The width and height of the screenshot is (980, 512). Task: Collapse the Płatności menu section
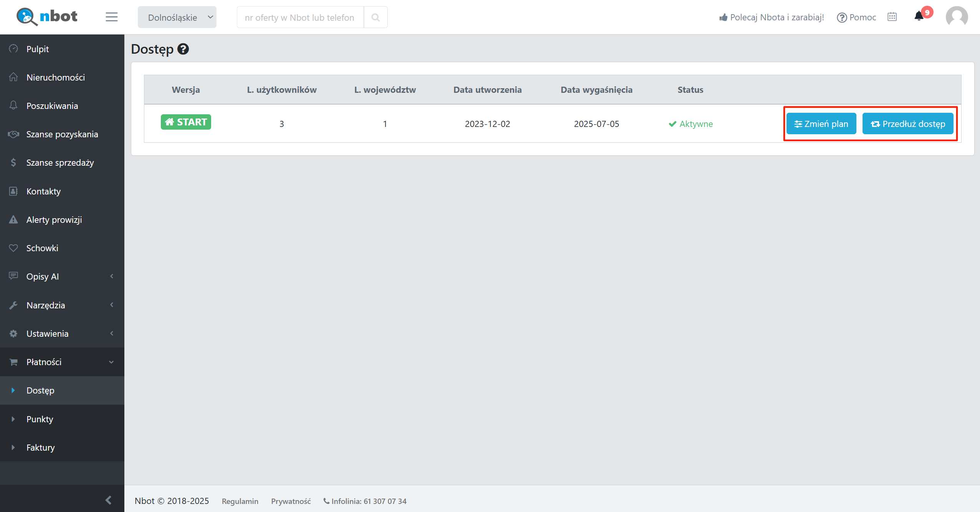(62, 362)
